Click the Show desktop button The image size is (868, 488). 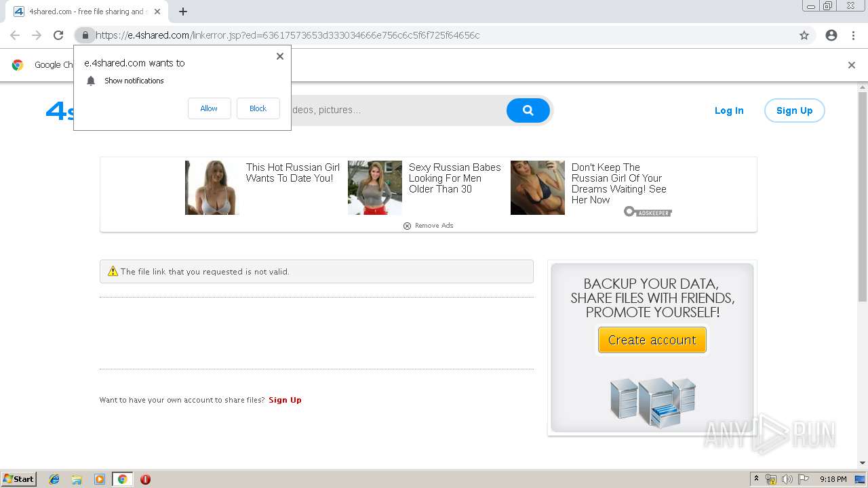point(861,479)
